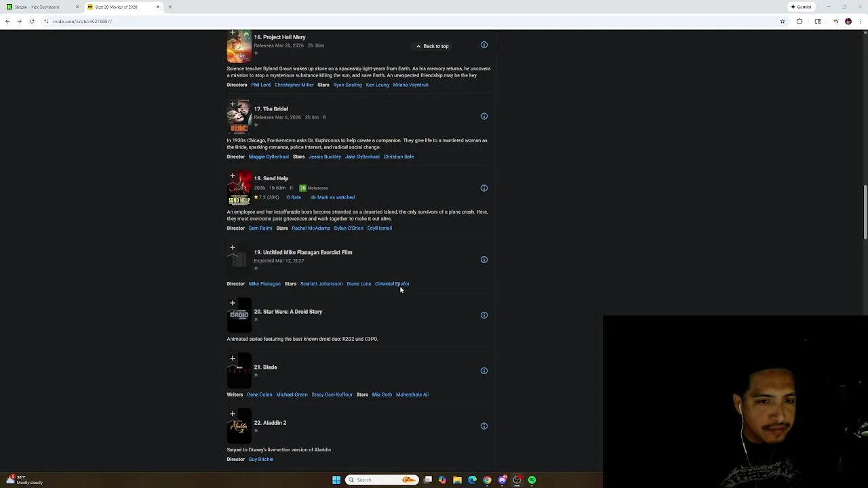Add The Bride! to watchlist plus icon

233,104
